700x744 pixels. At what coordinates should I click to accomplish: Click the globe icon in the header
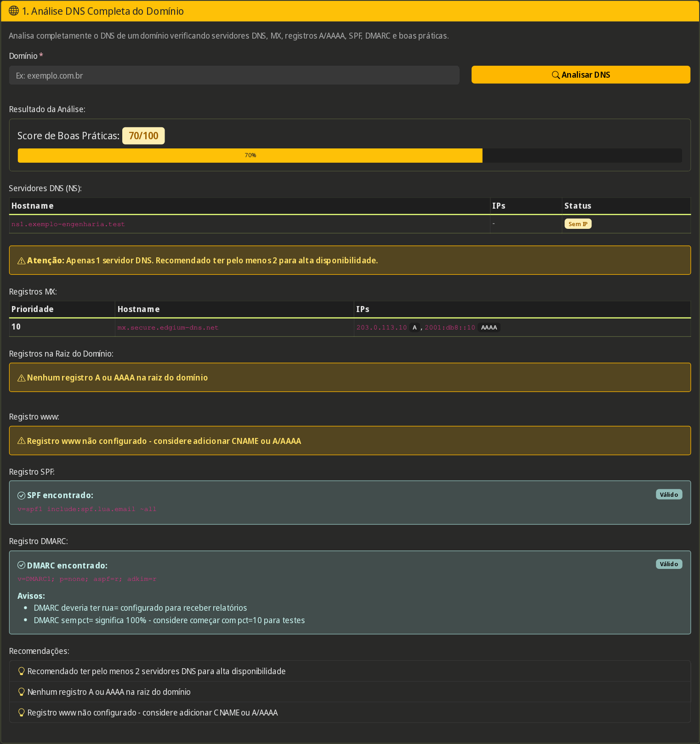pos(14,11)
